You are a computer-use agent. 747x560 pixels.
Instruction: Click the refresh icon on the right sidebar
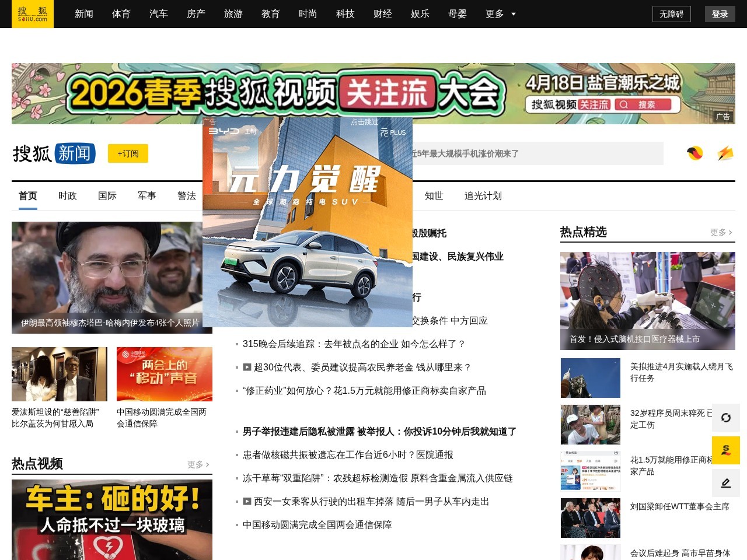tap(726, 418)
